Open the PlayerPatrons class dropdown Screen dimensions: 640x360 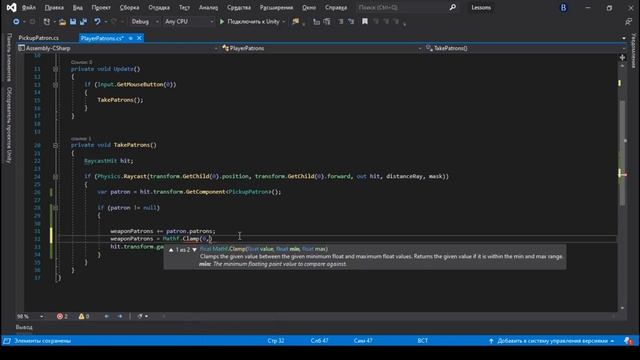tap(322, 48)
